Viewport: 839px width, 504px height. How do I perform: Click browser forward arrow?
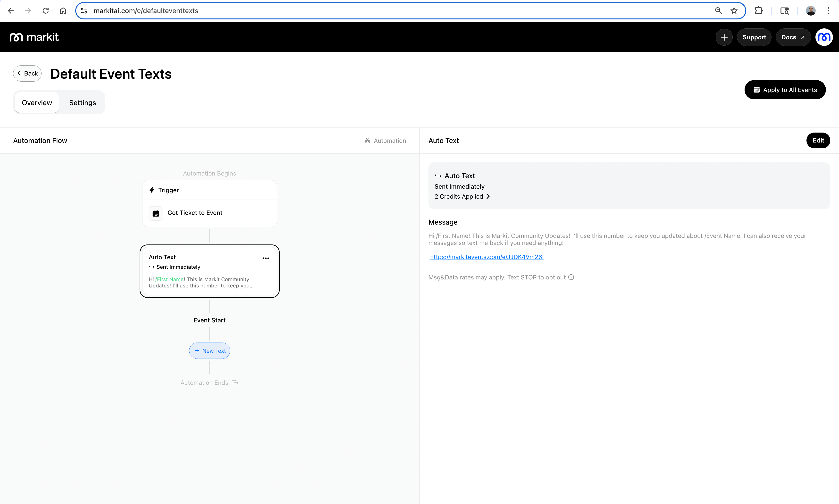tap(28, 11)
